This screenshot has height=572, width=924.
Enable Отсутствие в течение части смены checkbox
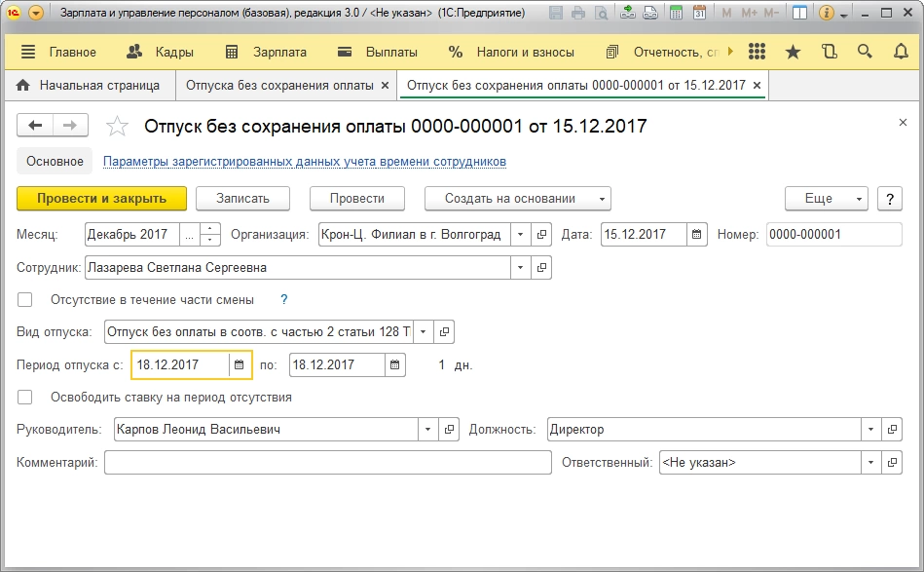24,299
